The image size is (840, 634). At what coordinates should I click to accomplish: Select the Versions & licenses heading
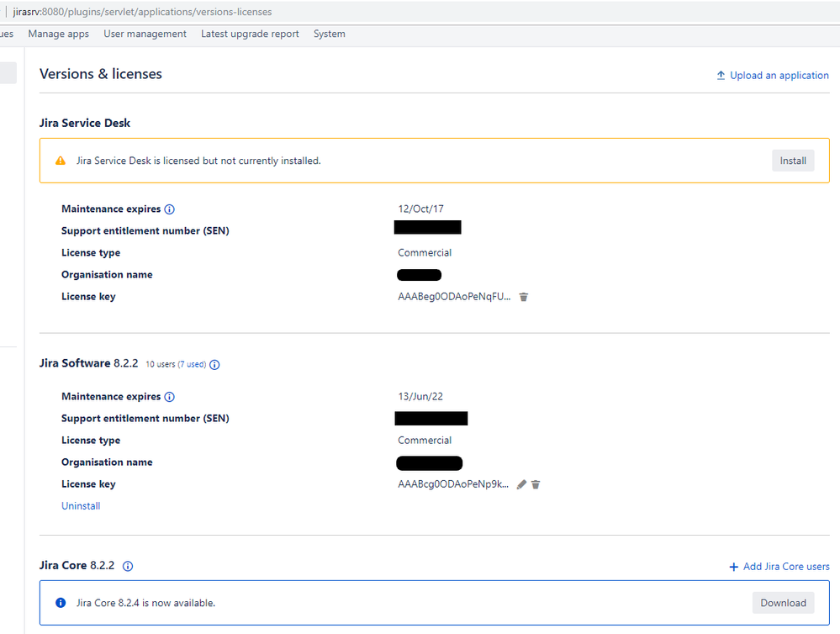click(x=101, y=74)
